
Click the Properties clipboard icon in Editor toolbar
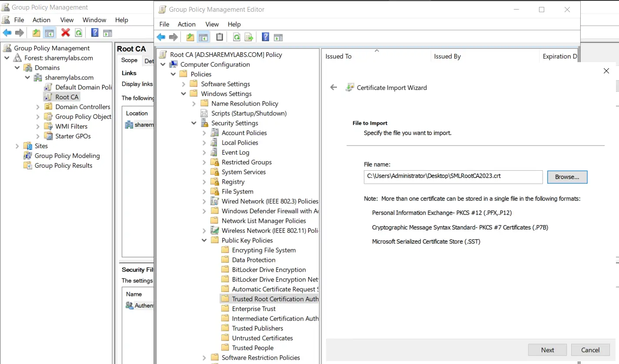pos(220,37)
